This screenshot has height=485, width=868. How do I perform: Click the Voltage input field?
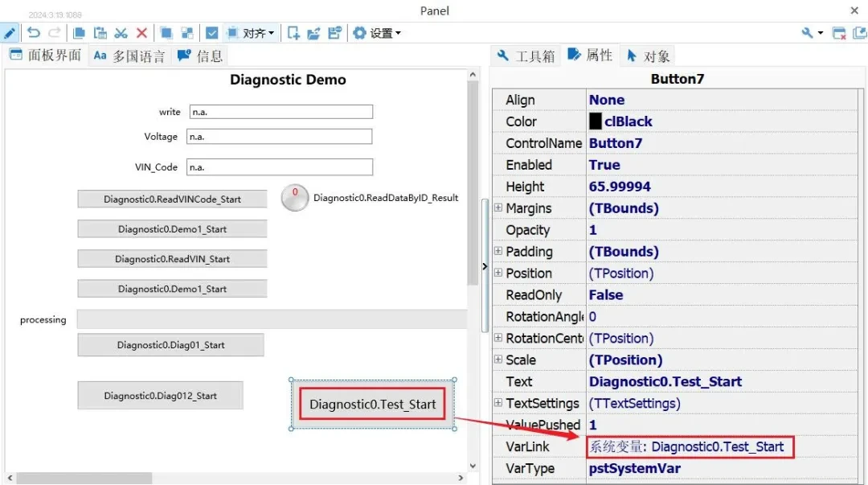pos(279,137)
